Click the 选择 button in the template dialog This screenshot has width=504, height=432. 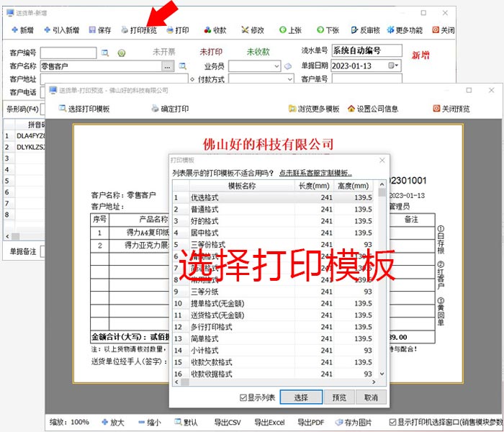pyautogui.click(x=301, y=397)
